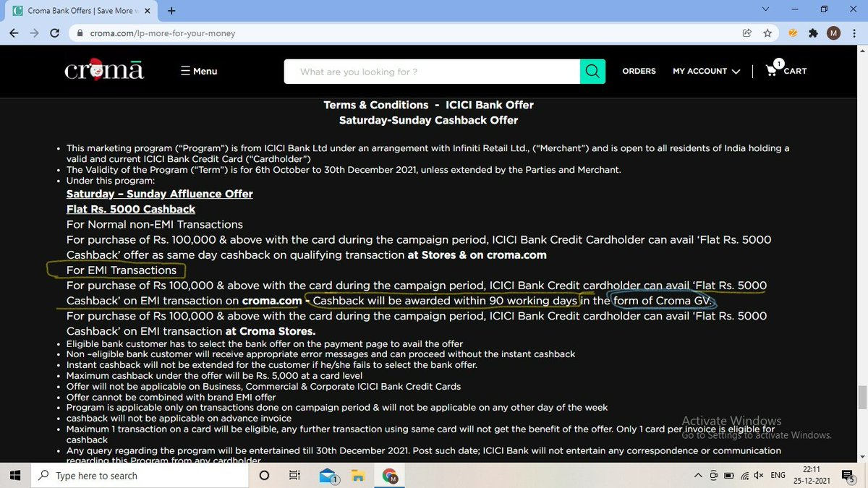The height and width of the screenshot is (488, 868).
Task: Click the muted volume icon
Action: [x=758, y=475]
